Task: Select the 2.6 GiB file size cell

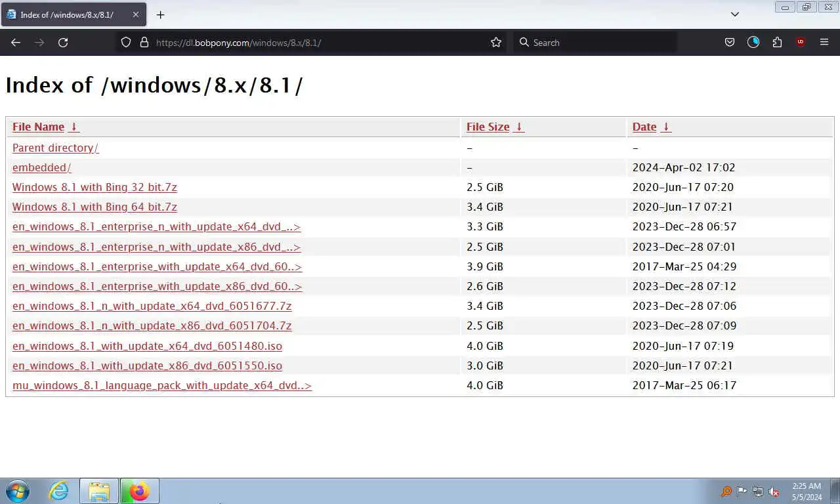Action: tap(485, 286)
